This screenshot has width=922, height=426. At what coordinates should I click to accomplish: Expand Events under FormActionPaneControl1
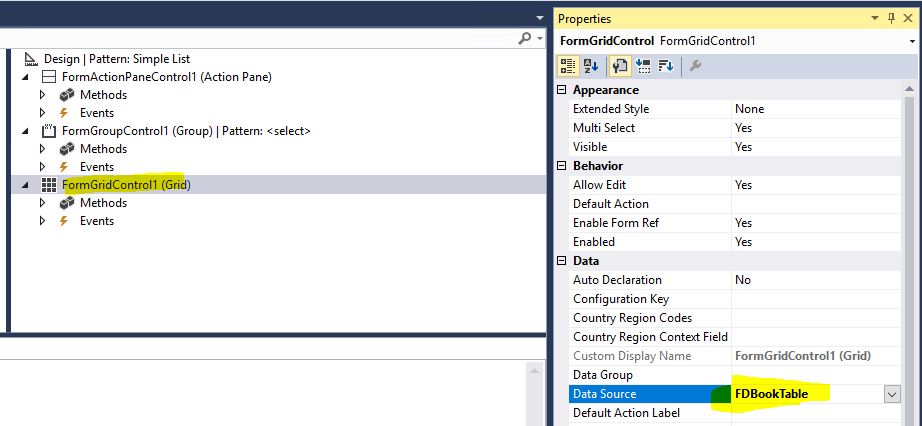[x=42, y=113]
